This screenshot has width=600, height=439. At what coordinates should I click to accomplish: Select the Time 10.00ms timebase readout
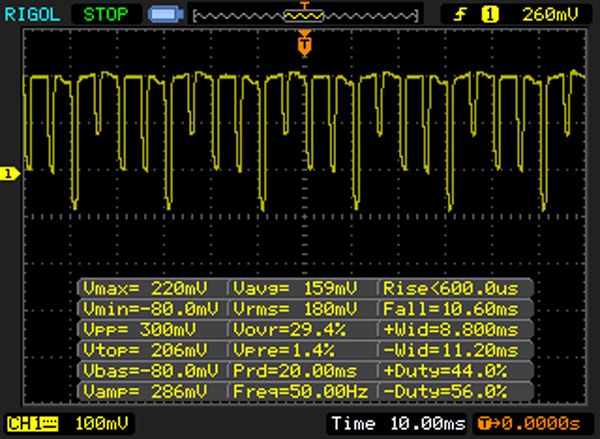point(398,424)
